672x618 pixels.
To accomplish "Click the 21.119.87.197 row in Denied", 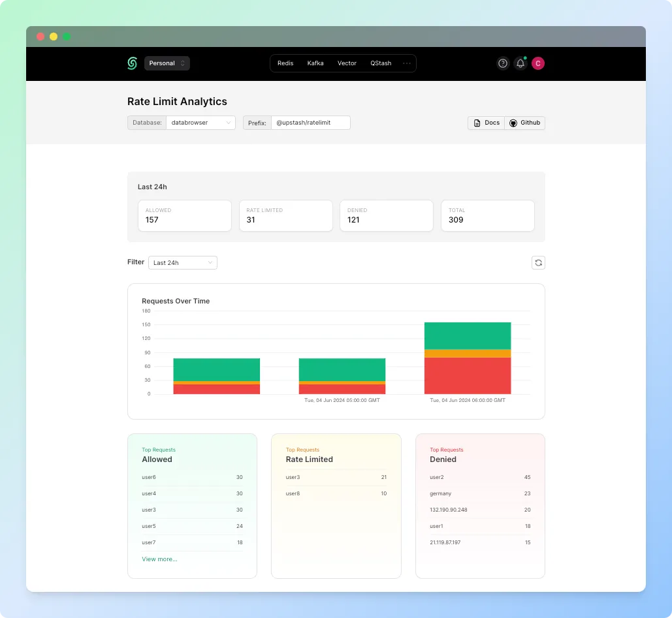I will click(481, 542).
